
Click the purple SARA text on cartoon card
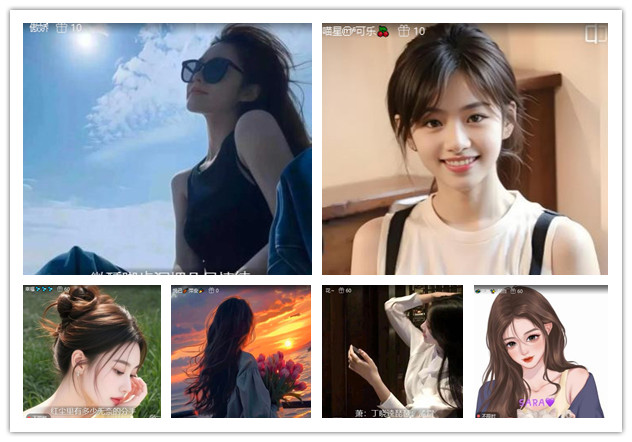click(x=530, y=404)
